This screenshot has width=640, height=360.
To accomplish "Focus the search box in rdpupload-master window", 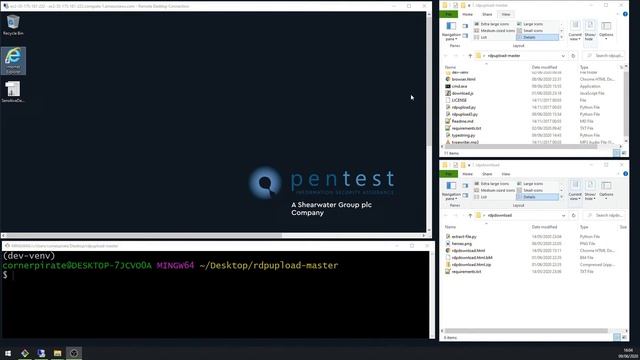I will click(x=605, y=56).
